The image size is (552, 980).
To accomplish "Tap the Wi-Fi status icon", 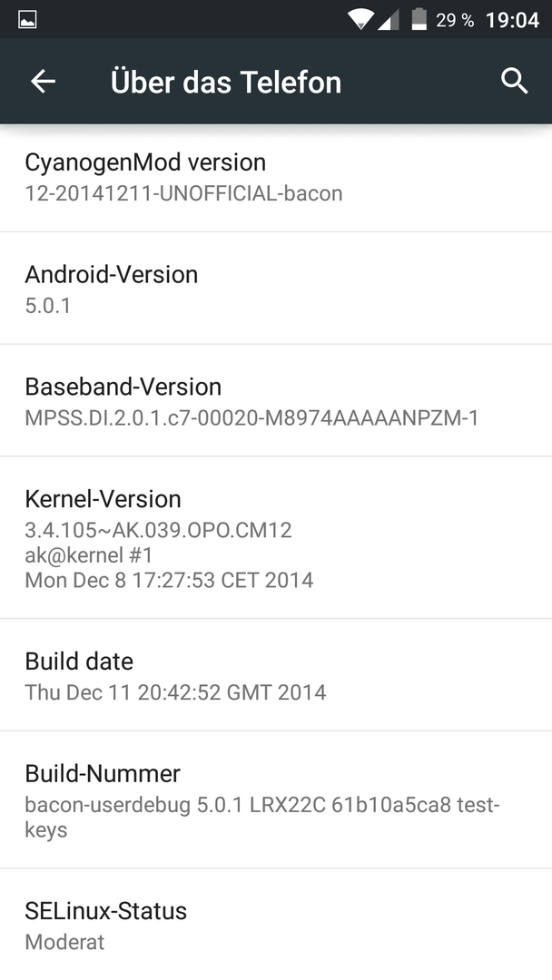I will [360, 19].
